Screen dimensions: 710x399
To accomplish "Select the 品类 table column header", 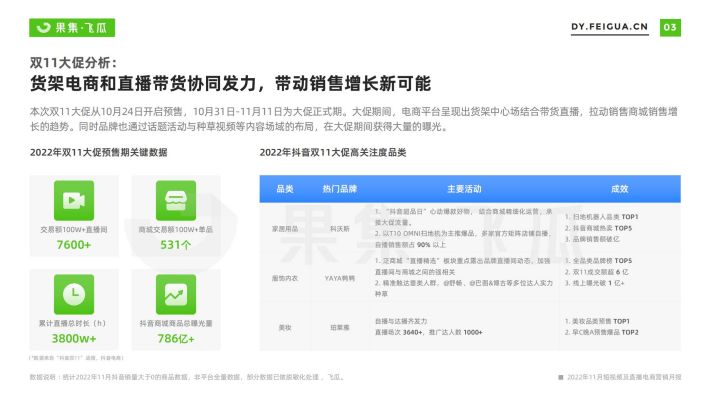I will pyautogui.click(x=285, y=189).
